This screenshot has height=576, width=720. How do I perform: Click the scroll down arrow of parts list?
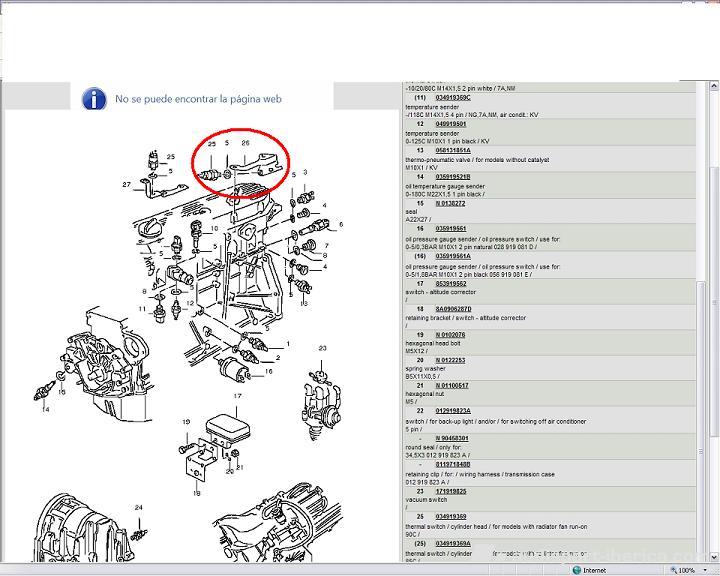[714, 557]
